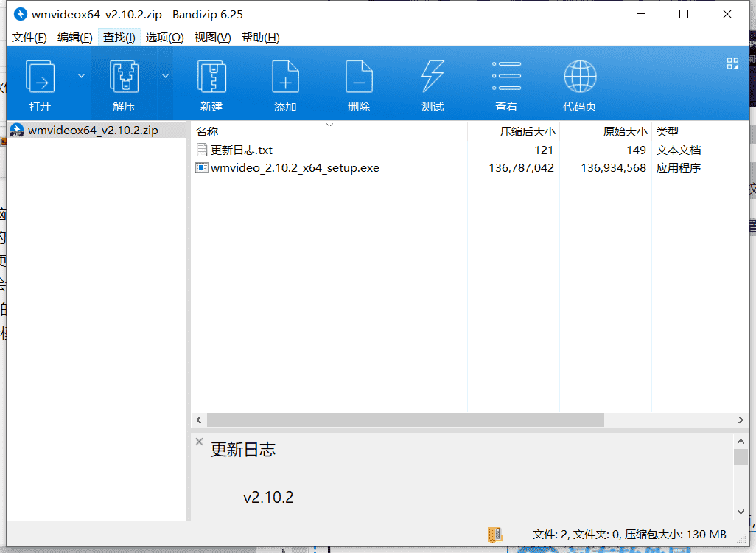The image size is (756, 553).
Task: Select the 更新日志.txt file row
Action: point(469,150)
